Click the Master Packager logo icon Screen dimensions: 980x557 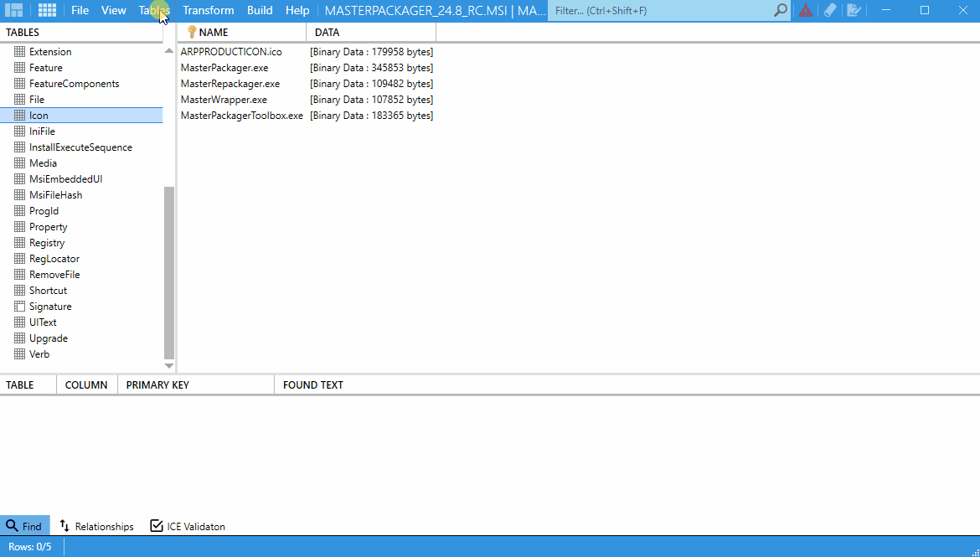click(x=13, y=11)
